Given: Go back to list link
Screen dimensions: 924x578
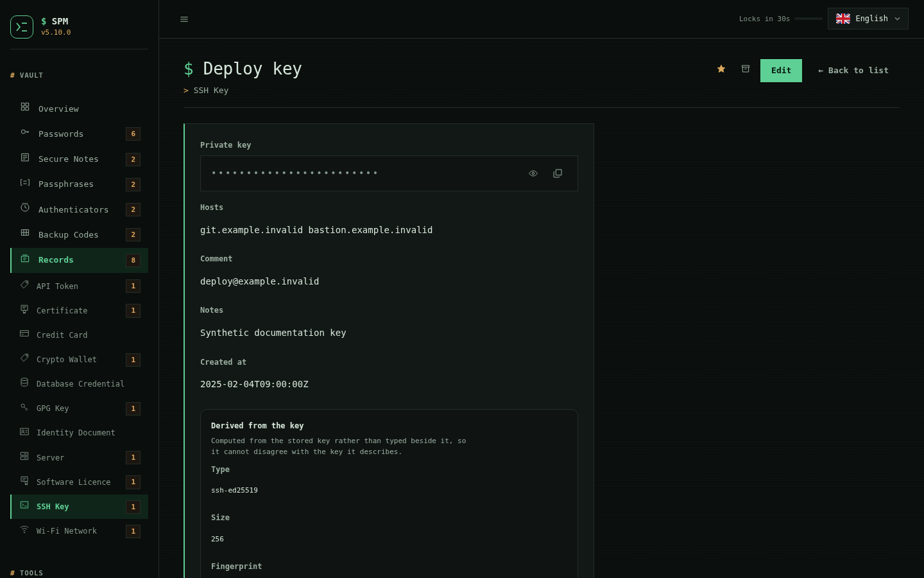Looking at the screenshot, I should point(853,71).
